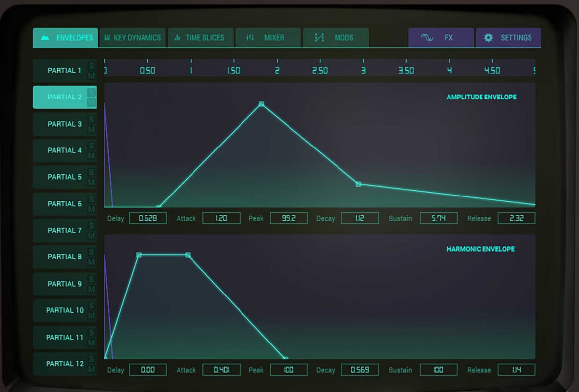Select Partial 10

(64, 310)
